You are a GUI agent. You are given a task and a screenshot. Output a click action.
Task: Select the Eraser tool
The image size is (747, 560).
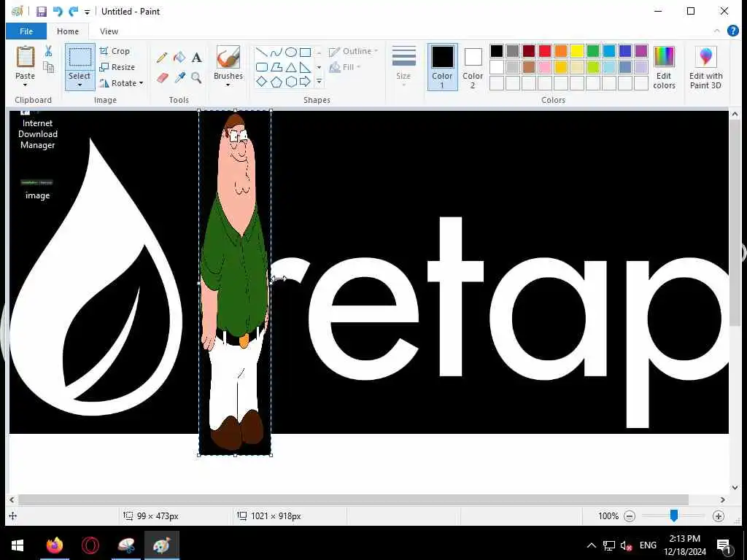[x=162, y=77]
